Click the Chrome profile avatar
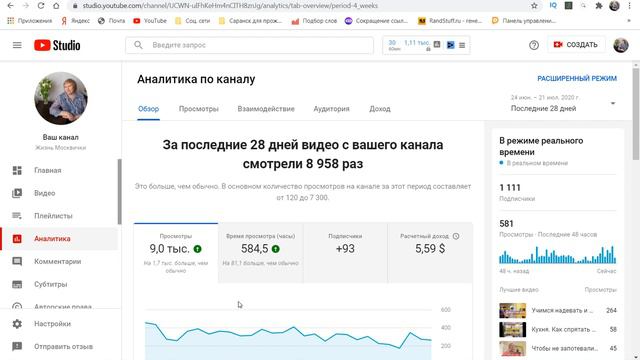The width and height of the screenshot is (640, 360). tap(614, 6)
